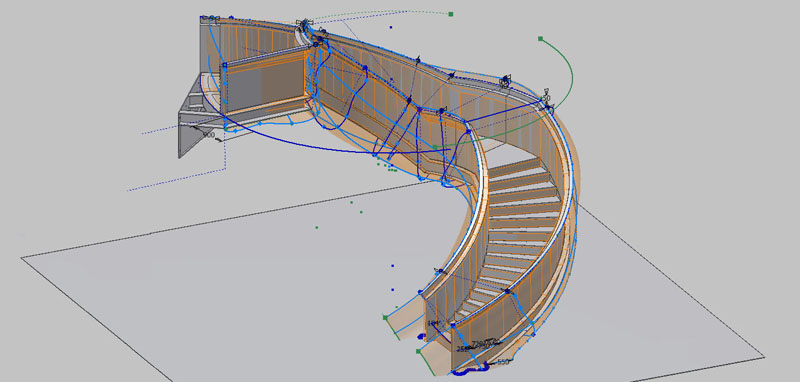Select the 550 dimension label near the stair base

point(503,362)
